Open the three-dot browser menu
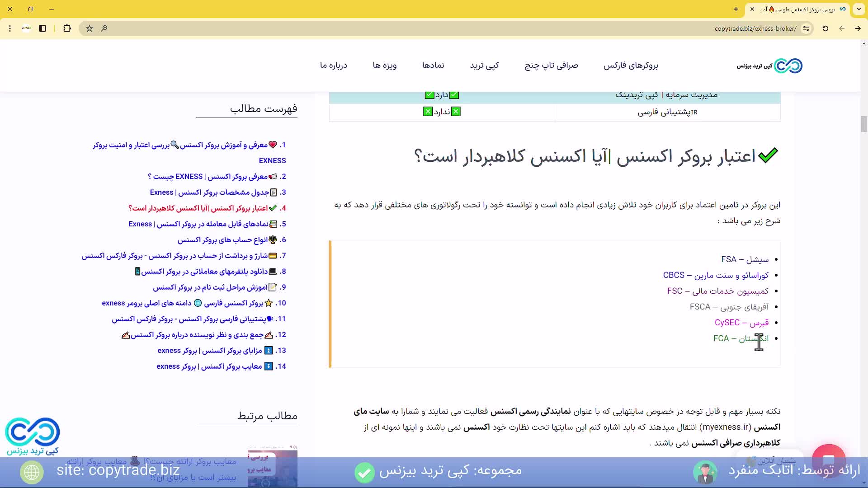The width and height of the screenshot is (868, 488). pos(10,28)
